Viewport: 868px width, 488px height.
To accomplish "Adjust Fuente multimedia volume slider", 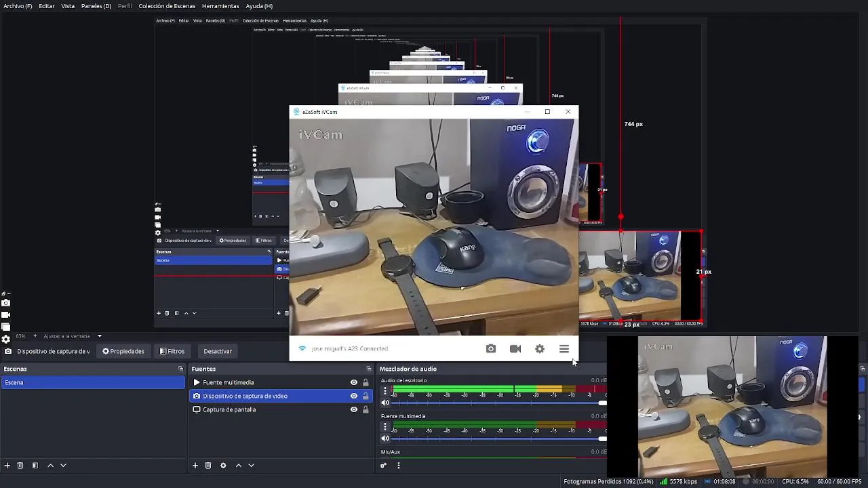I will pyautogui.click(x=499, y=439).
